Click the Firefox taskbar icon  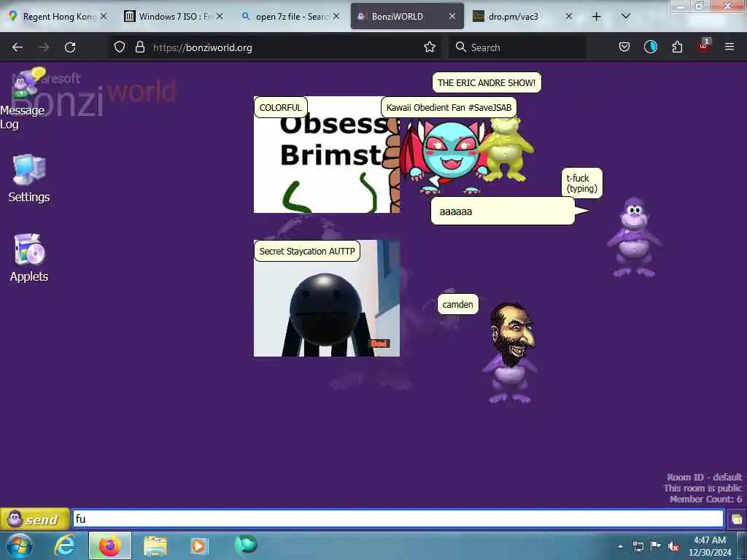109,545
